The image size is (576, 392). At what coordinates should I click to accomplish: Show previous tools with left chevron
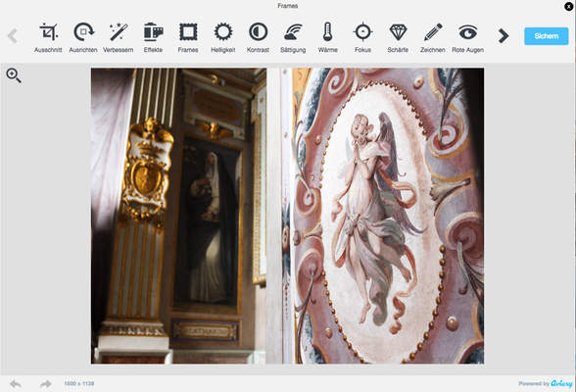click(12, 35)
